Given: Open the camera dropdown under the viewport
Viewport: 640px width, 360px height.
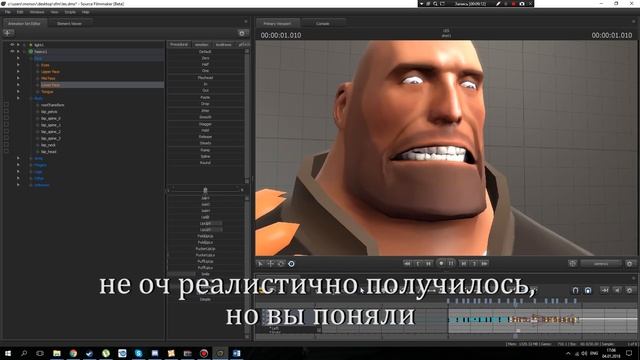Looking at the screenshot, I should 600,264.
